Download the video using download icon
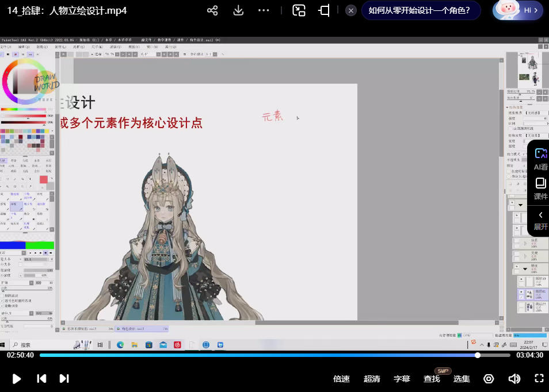This screenshot has width=549, height=392. coord(238,10)
